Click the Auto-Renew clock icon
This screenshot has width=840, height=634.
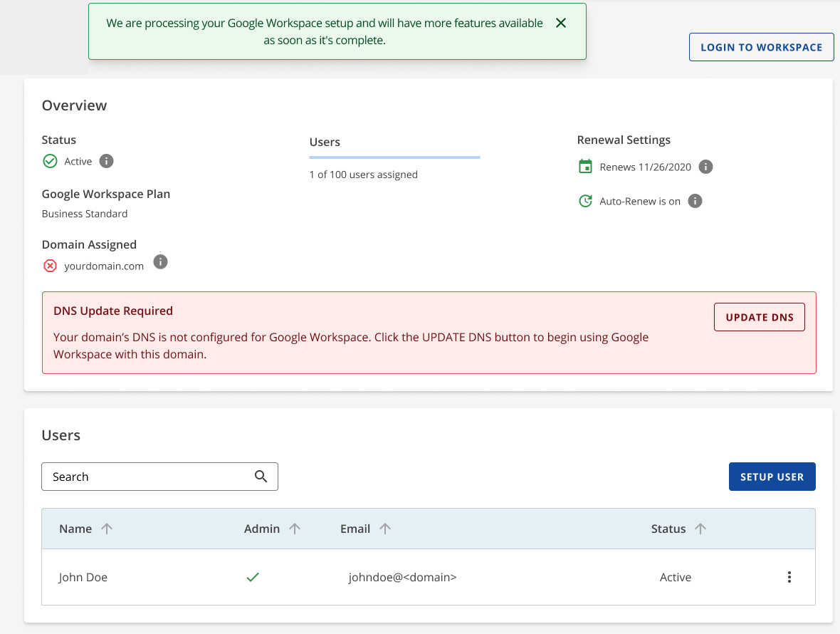coord(586,201)
